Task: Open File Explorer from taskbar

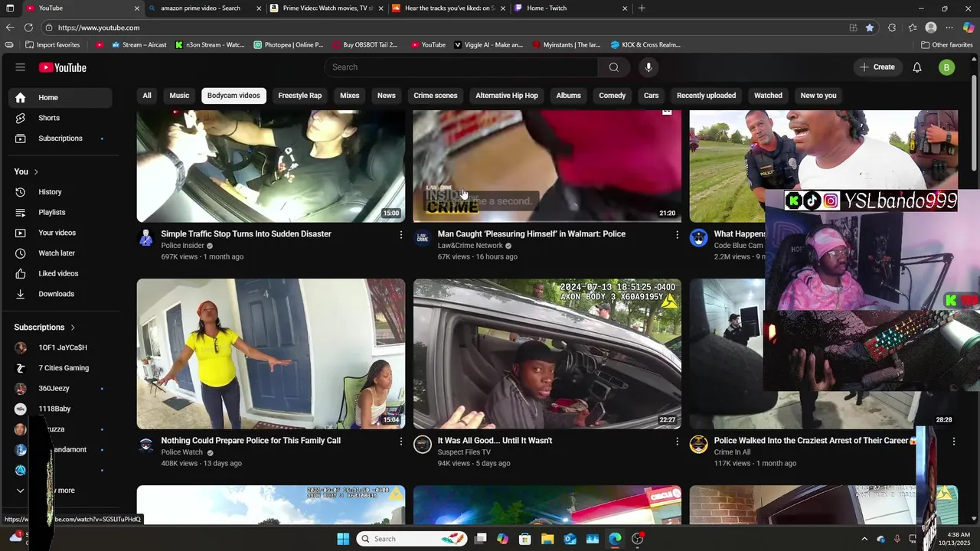Action: 547,539
